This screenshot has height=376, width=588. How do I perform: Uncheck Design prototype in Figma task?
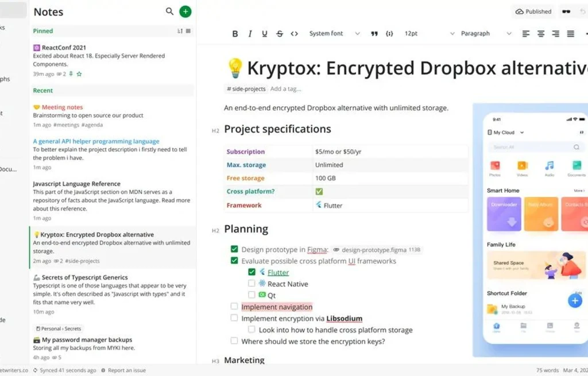point(234,249)
